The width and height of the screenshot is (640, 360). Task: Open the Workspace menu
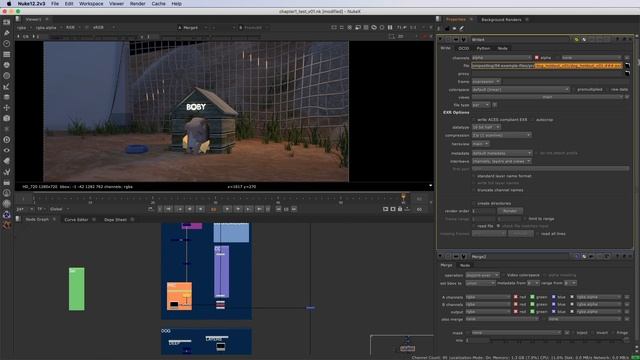pyautogui.click(x=91, y=4)
